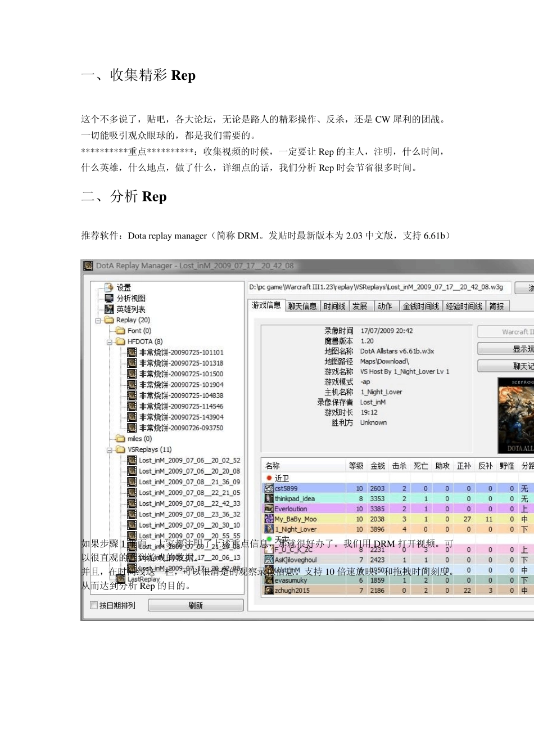Select replay 非常烧饼-20090725-101904 in tree
Image resolution: width=534 pixels, height=756 pixels.
(181, 385)
